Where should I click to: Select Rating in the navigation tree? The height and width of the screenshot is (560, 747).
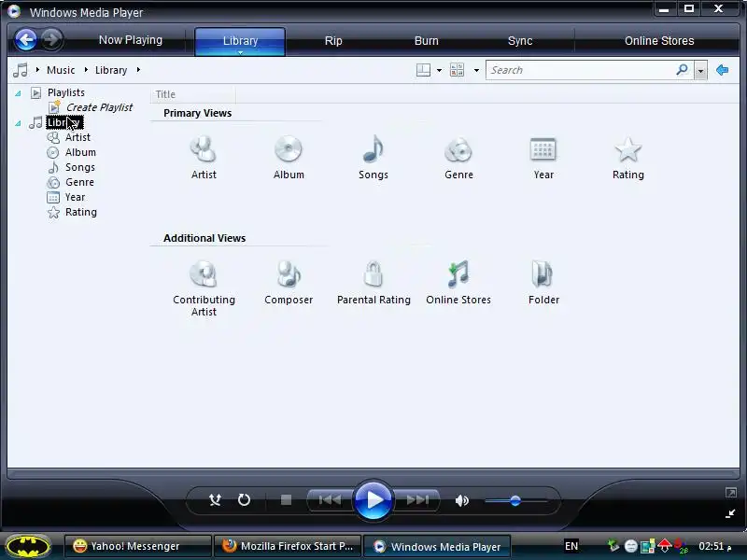coord(80,212)
